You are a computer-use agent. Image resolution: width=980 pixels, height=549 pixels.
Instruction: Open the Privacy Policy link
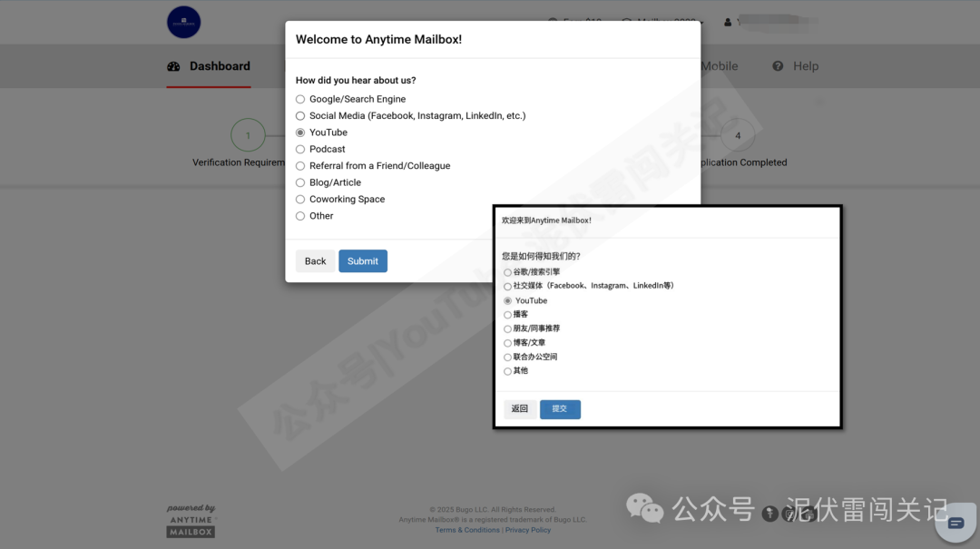[x=528, y=530]
